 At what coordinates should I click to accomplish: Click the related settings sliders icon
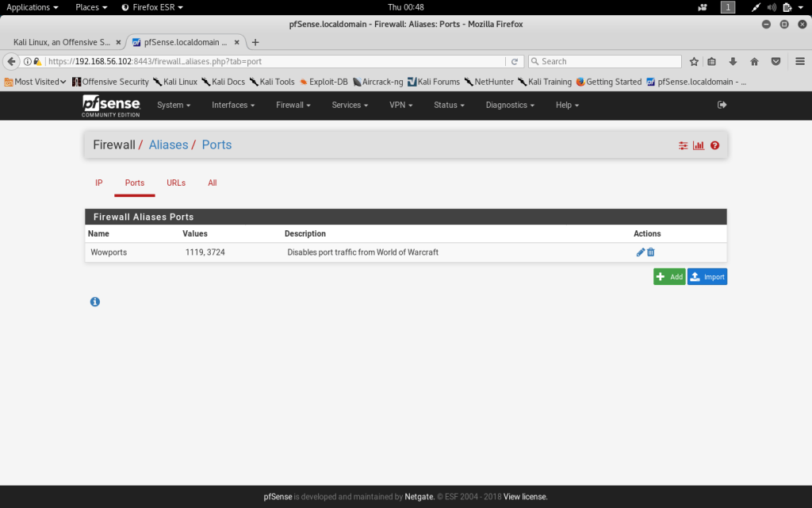coord(683,145)
